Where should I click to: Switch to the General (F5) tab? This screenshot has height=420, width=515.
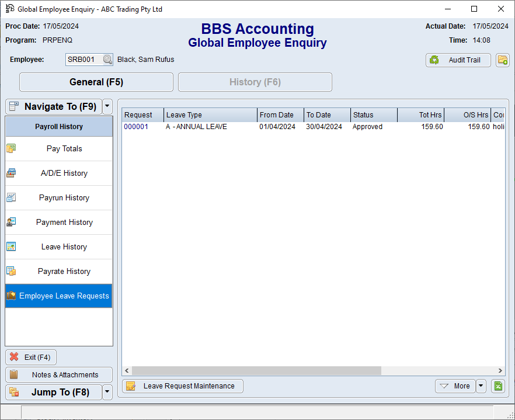click(x=96, y=82)
